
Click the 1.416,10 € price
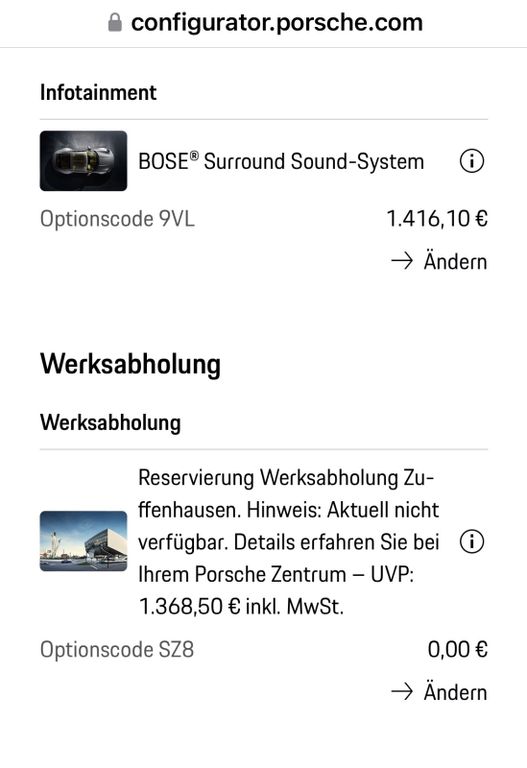tap(437, 218)
